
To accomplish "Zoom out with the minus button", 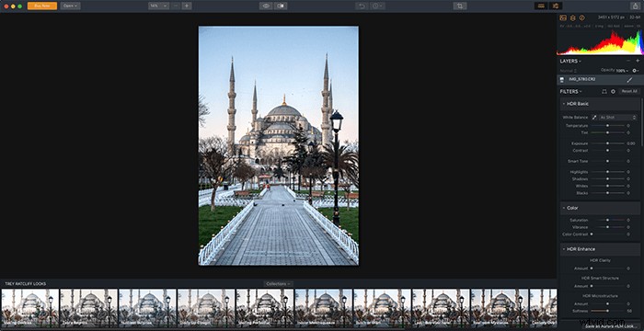I will (x=177, y=6).
